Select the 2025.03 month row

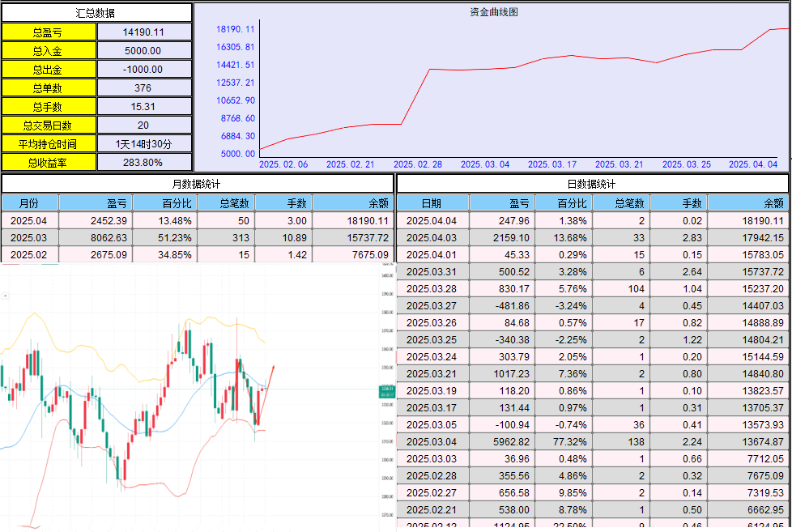click(x=198, y=238)
